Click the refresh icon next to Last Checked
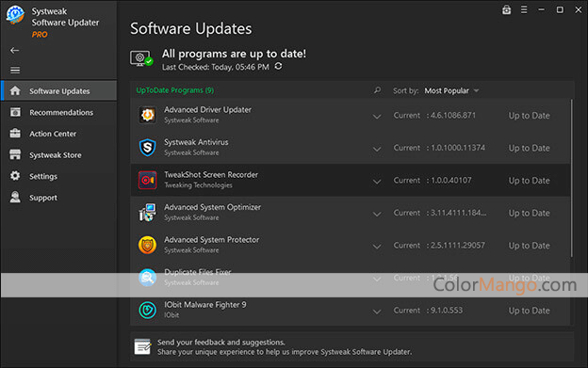 278,66
